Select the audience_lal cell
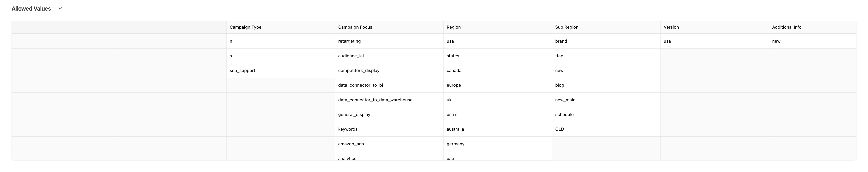This screenshot has width=868, height=172. [351, 56]
